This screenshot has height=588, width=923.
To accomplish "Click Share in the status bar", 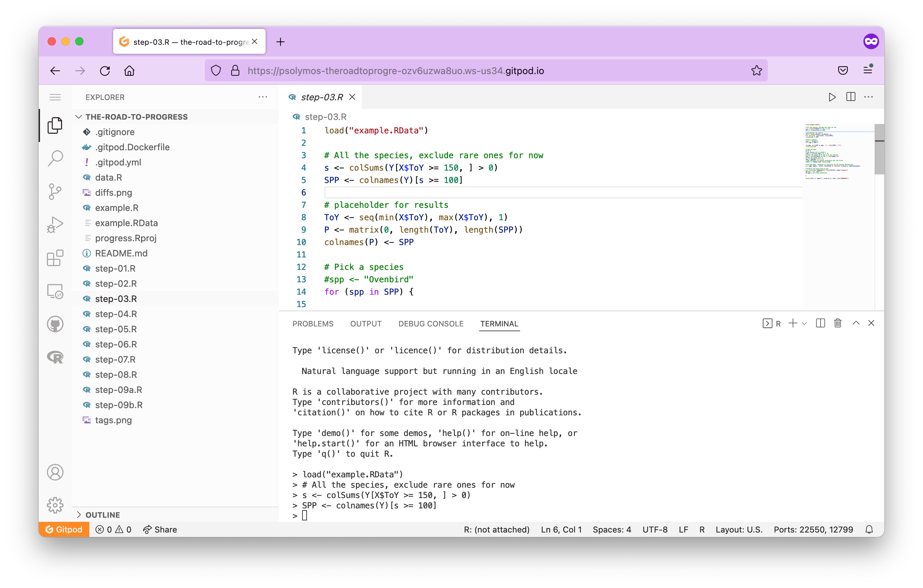I will pyautogui.click(x=160, y=529).
